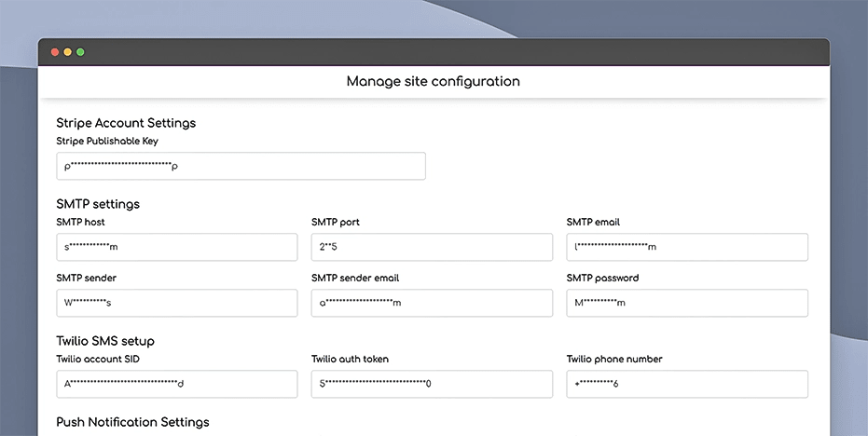Click the Stripe Publishable Key input field
Viewport: 868px width, 436px height.
[241, 167]
